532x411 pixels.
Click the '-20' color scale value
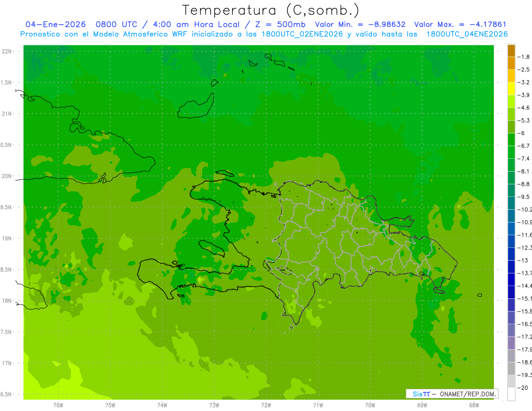pos(522,388)
